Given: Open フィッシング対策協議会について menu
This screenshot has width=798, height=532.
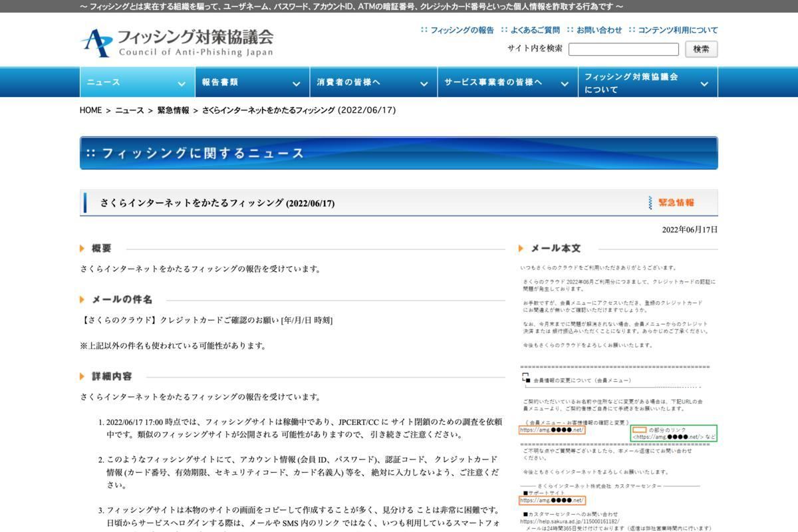Looking at the screenshot, I should (648, 82).
